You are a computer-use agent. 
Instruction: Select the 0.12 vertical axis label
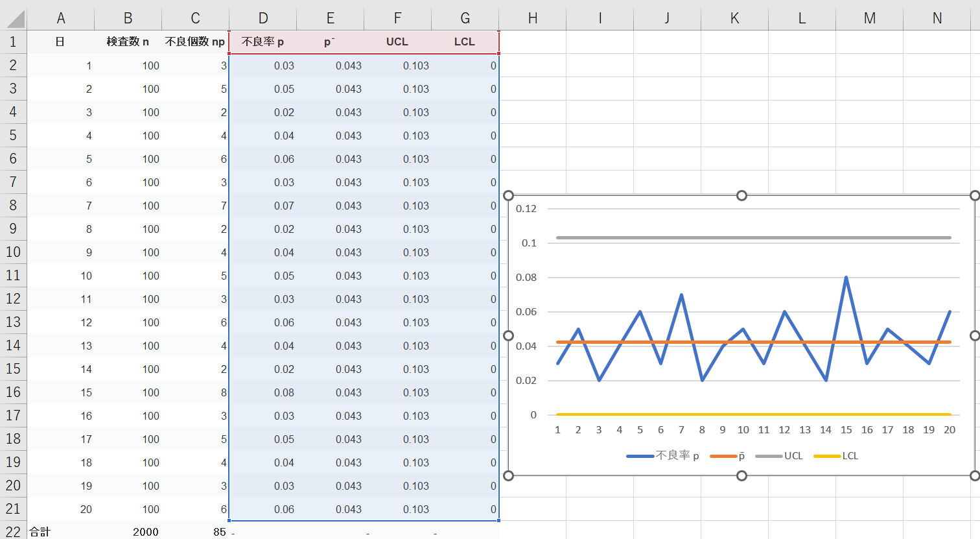click(x=526, y=209)
